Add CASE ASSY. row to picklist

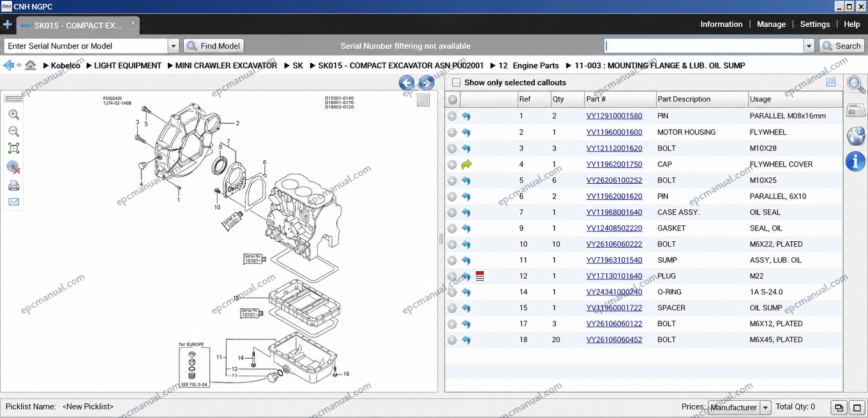[453, 213]
